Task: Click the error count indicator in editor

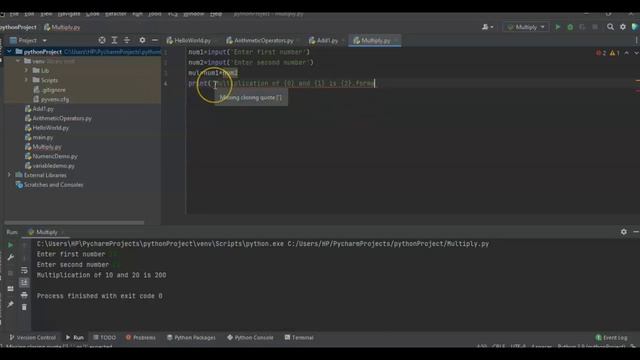Action: (601, 53)
